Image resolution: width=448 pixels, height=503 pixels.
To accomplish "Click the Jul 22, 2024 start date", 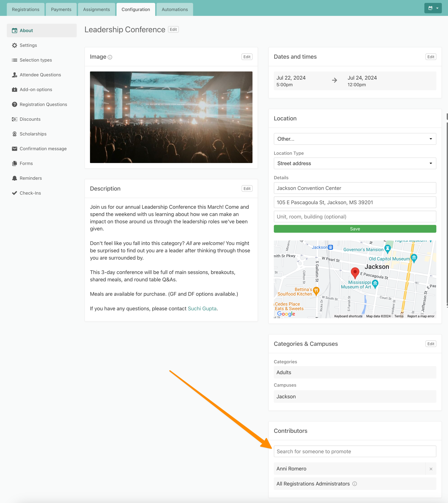I will click(x=291, y=78).
